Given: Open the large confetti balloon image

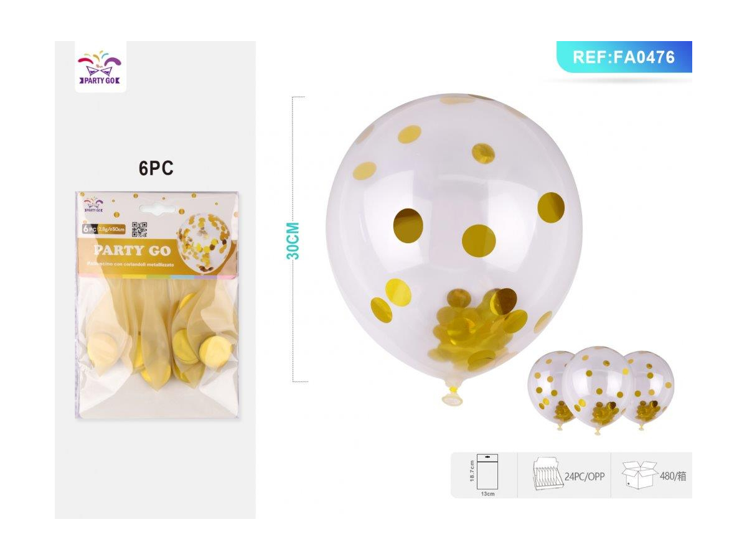Looking at the screenshot, I should tap(455, 249).
